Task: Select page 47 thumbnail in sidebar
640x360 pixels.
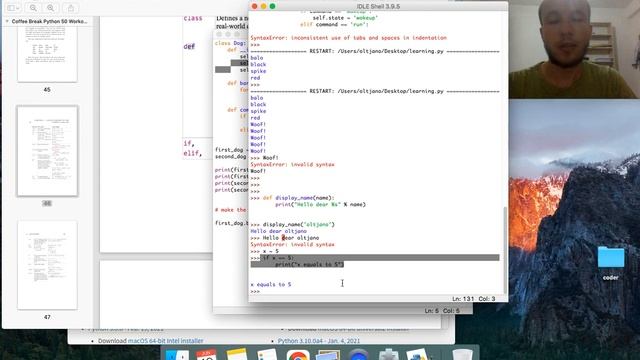Action: click(47, 265)
